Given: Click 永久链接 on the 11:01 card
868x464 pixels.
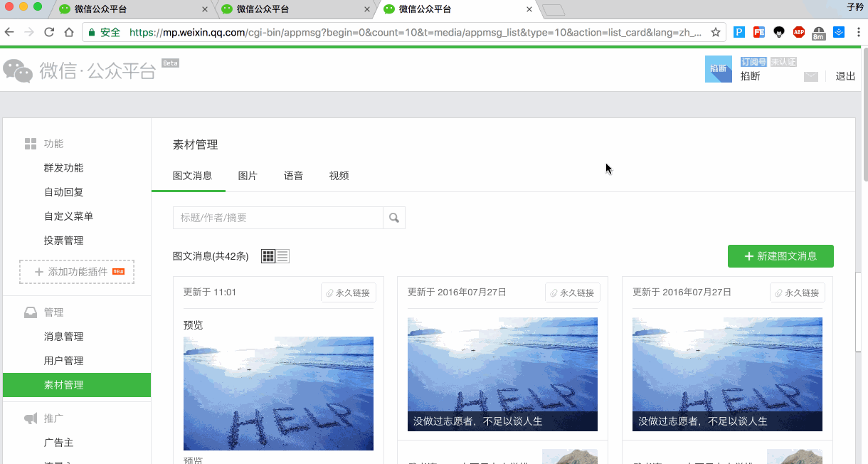Looking at the screenshot, I should pyautogui.click(x=349, y=292).
